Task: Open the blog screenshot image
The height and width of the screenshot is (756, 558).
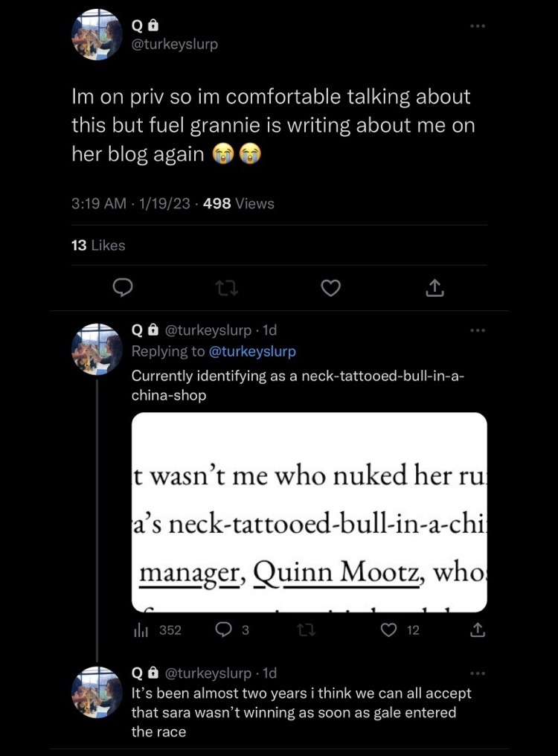Action: [x=309, y=512]
